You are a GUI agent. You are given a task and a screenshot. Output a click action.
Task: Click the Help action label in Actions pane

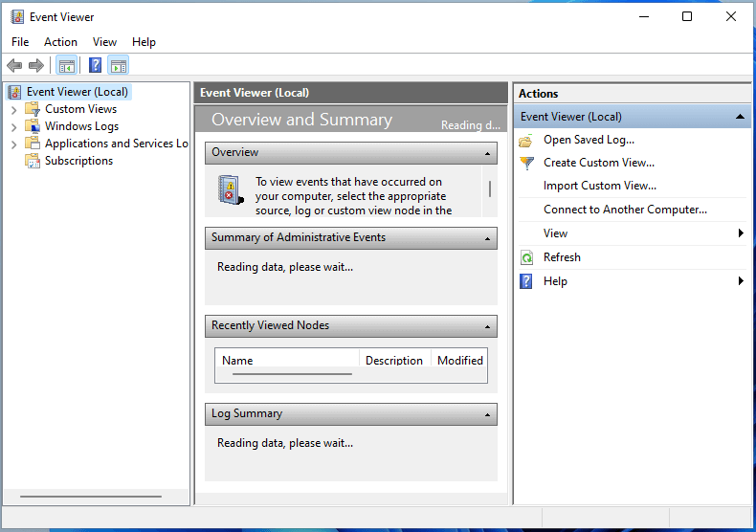click(555, 281)
